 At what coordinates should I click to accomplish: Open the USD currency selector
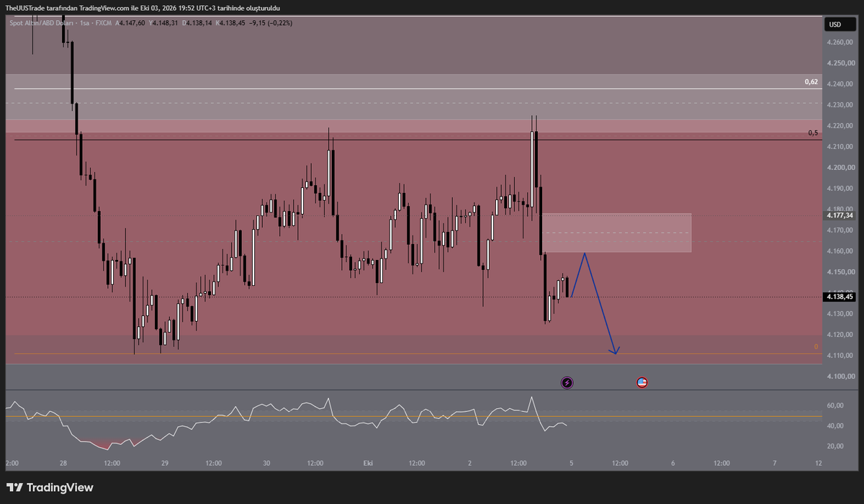[840, 24]
